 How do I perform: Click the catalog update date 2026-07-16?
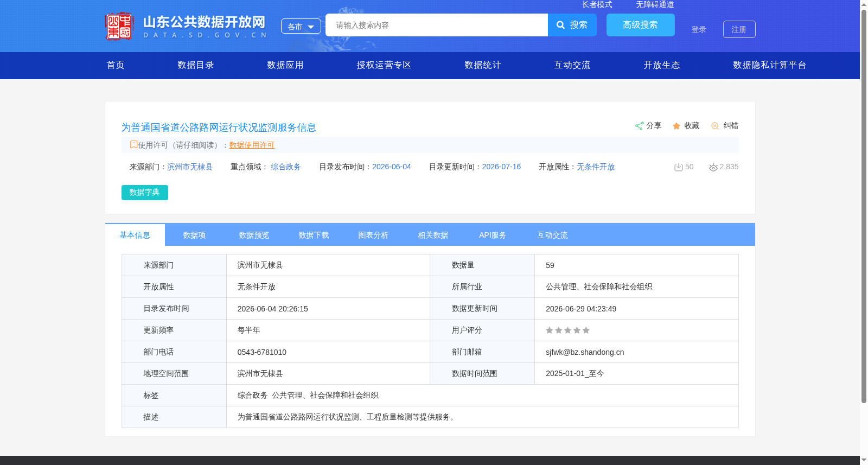tap(501, 167)
